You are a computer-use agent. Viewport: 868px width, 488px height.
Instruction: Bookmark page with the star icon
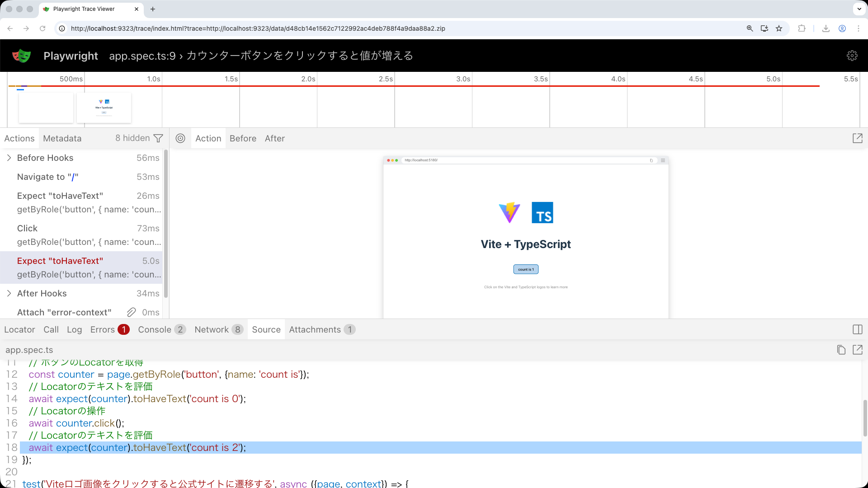(779, 28)
